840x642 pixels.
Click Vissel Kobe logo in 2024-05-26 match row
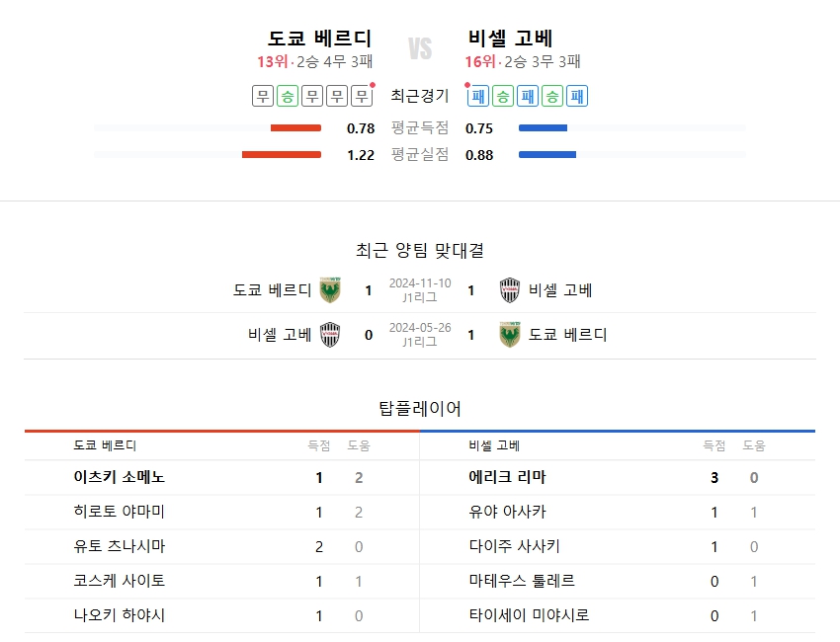(x=330, y=335)
